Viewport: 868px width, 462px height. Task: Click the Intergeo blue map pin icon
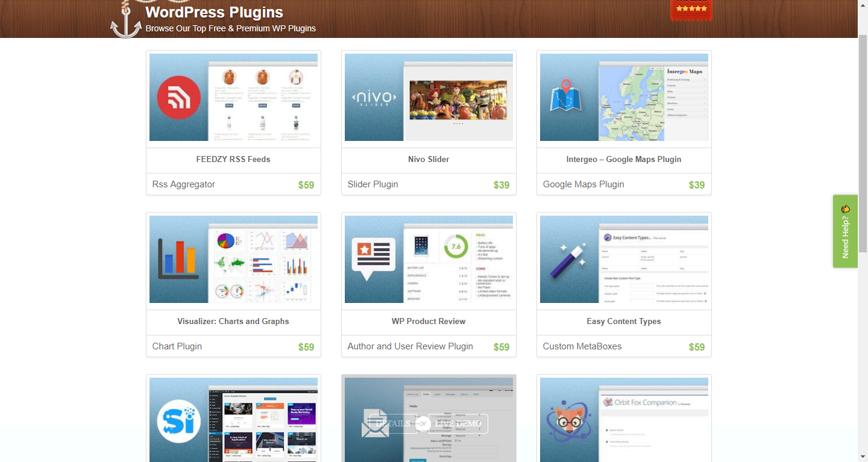pyautogui.click(x=565, y=96)
